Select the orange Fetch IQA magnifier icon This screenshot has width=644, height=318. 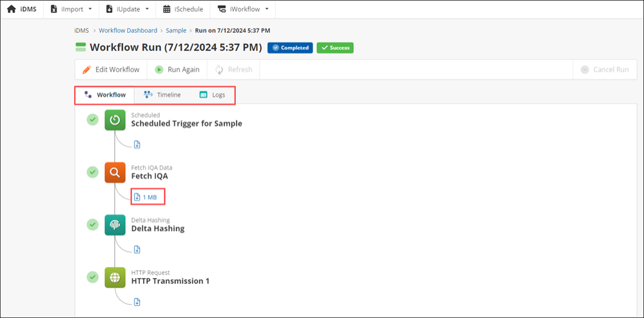pyautogui.click(x=115, y=172)
